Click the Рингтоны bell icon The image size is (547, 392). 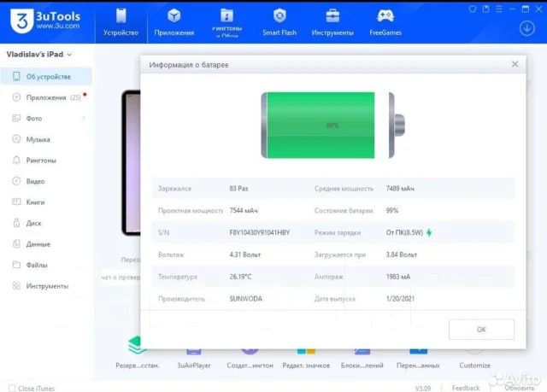[x=16, y=160]
